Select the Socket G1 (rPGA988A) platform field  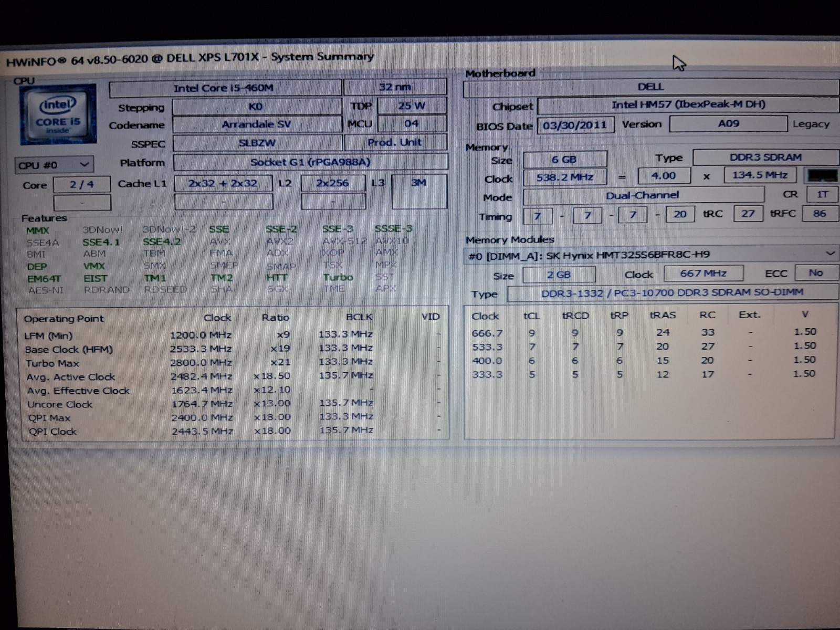311,162
